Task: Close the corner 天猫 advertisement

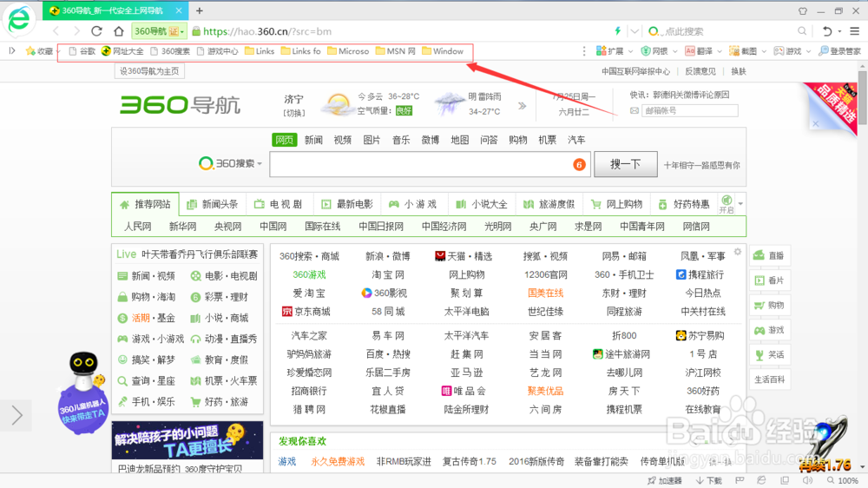Action: (x=815, y=123)
